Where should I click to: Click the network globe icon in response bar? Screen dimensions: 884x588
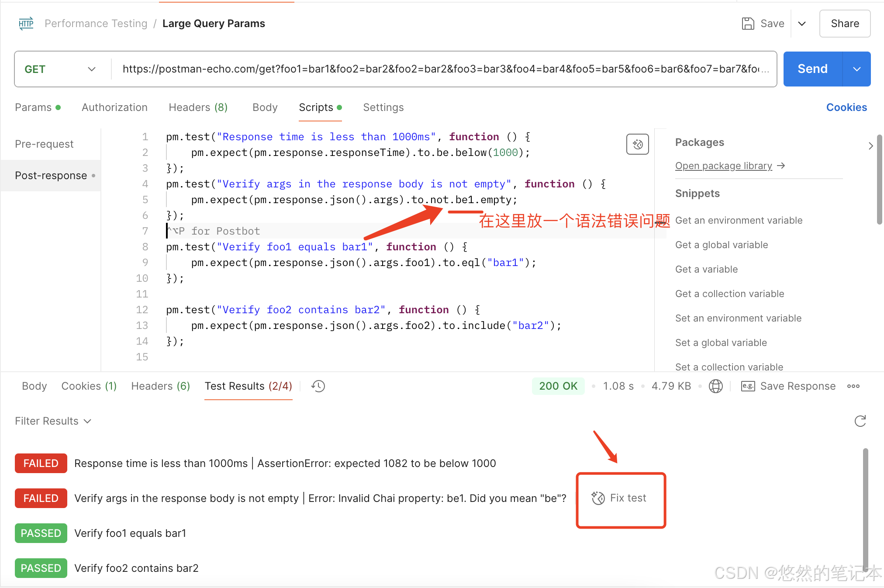(715, 386)
